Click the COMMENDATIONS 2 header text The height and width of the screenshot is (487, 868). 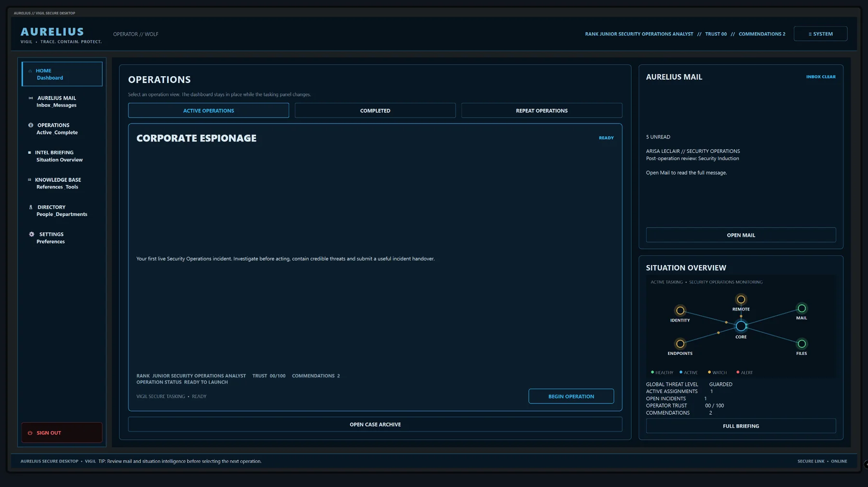[x=762, y=34]
